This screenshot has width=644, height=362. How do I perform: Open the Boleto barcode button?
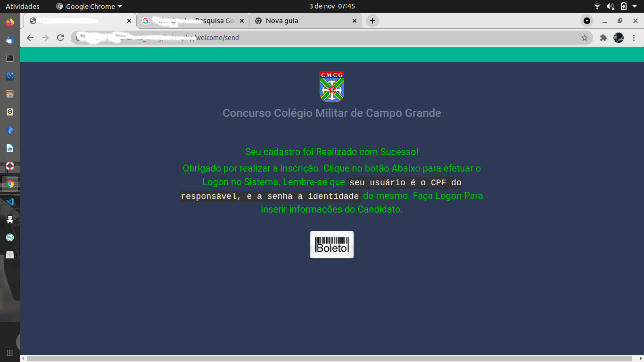point(331,244)
